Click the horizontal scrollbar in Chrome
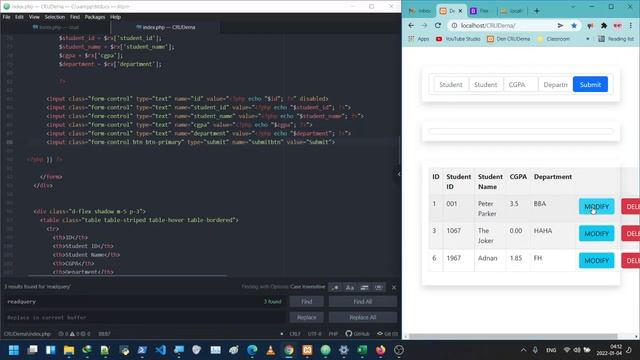Viewport: 640px width, 360px height. tap(513, 336)
